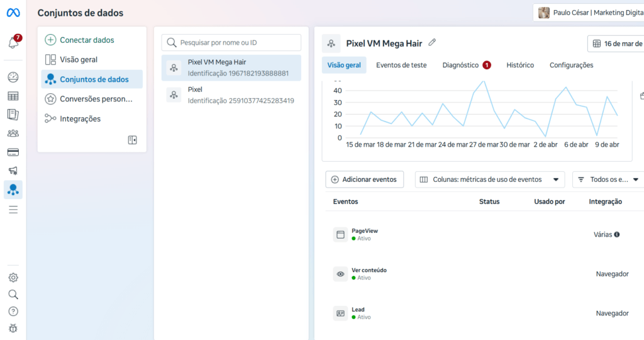This screenshot has width=644, height=340.
Task: Open the Diagnóstico tab
Action: (467, 65)
